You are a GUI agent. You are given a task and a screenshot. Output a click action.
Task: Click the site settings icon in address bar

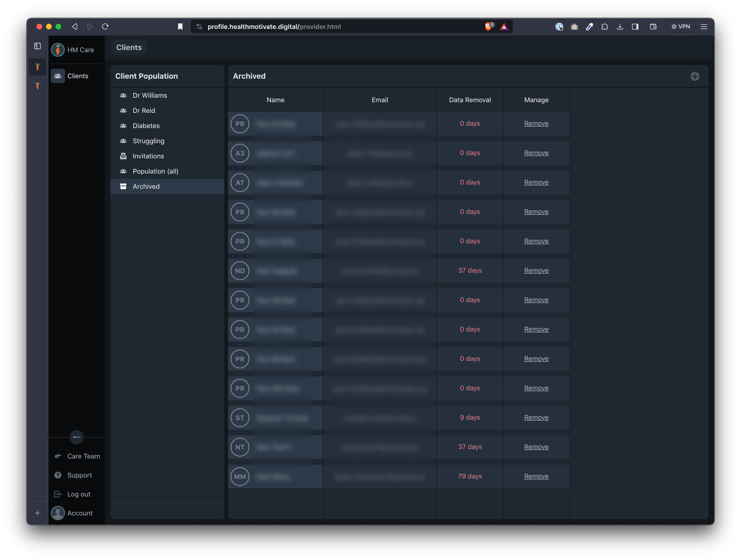coord(199,27)
